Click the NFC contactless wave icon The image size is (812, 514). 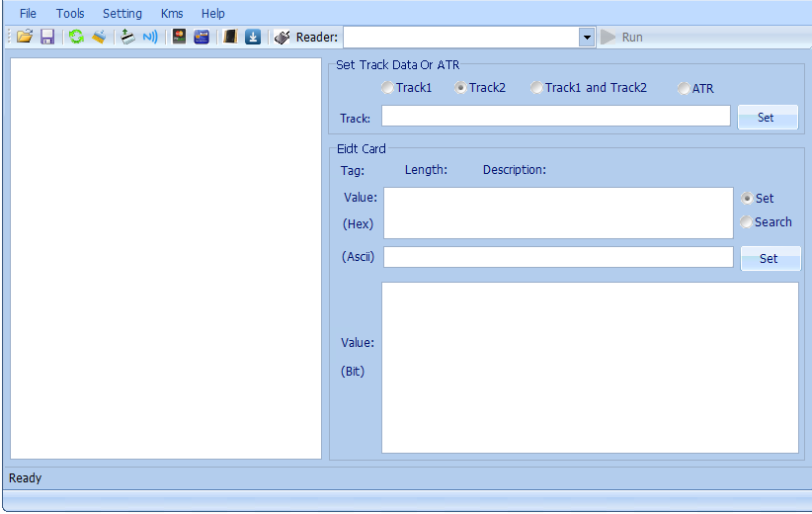150,37
